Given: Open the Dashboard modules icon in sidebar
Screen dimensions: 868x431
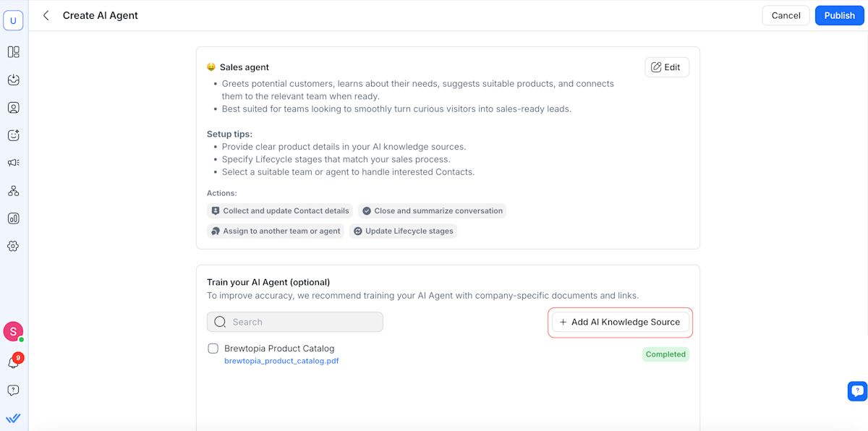Looking at the screenshot, I should (x=12, y=51).
